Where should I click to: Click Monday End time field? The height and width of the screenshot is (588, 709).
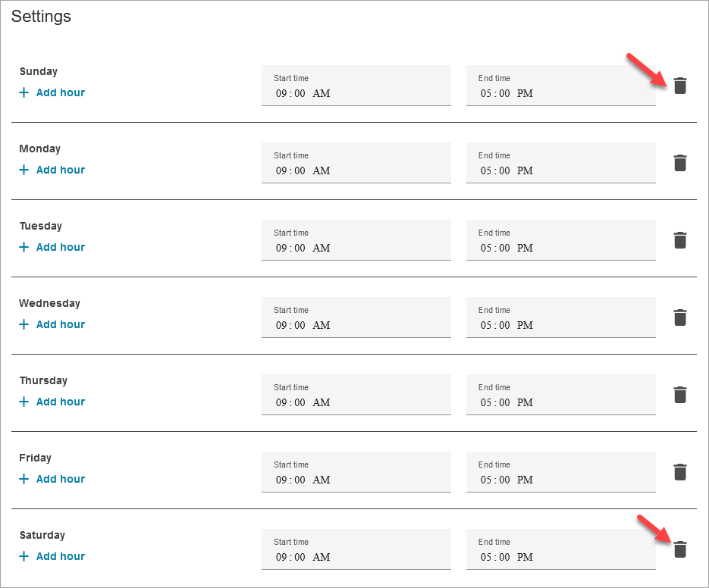click(561, 163)
